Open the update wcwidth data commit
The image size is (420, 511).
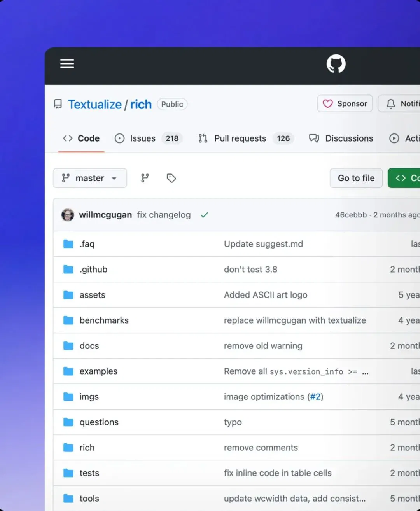[295, 499]
